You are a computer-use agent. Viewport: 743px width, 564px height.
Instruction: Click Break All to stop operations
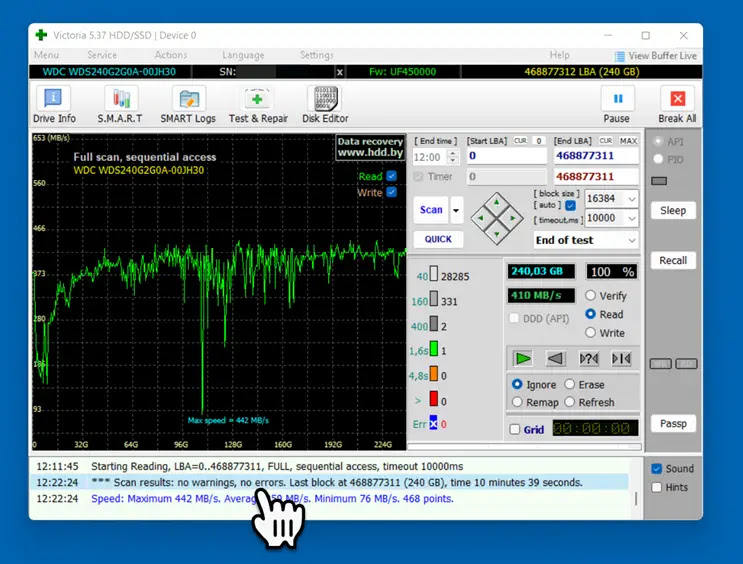677,105
